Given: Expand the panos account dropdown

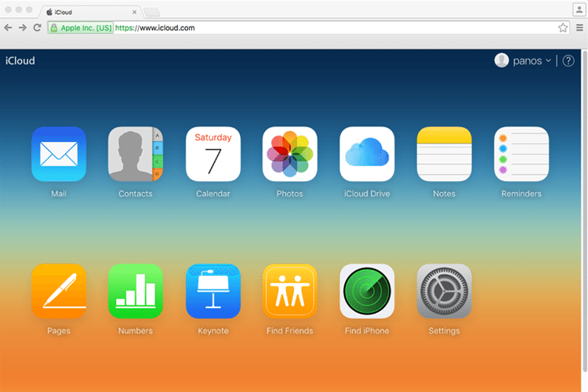Looking at the screenshot, I should [548, 60].
